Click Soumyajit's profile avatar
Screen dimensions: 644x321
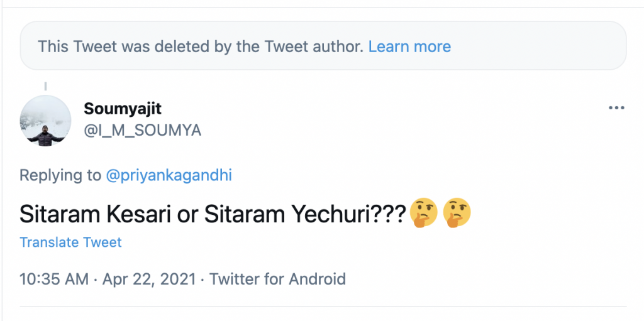coord(45,121)
